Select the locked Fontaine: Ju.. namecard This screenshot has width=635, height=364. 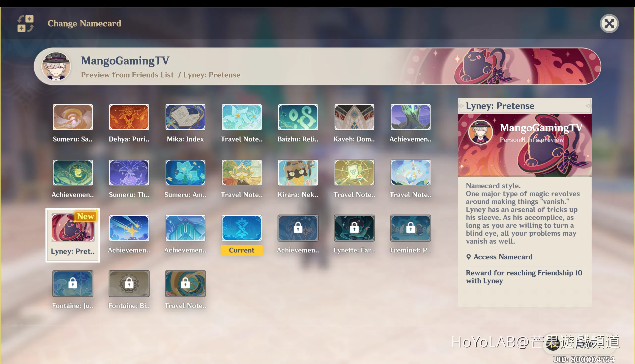click(x=73, y=283)
